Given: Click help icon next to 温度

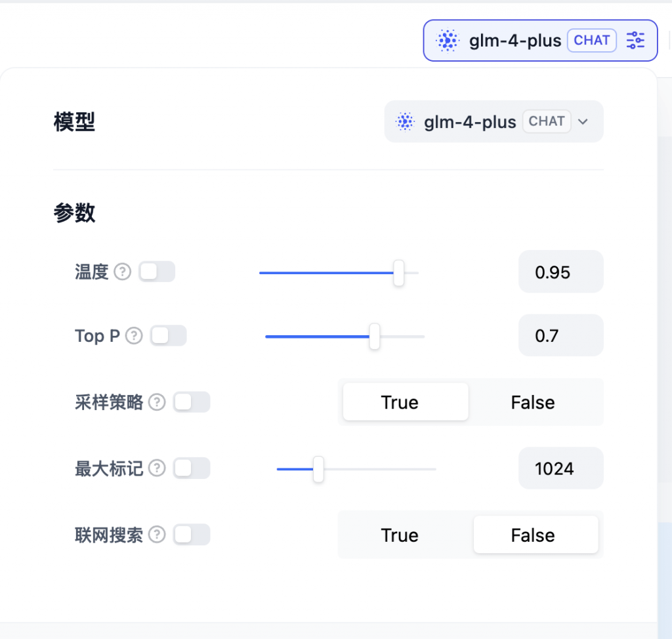Looking at the screenshot, I should coord(123,272).
